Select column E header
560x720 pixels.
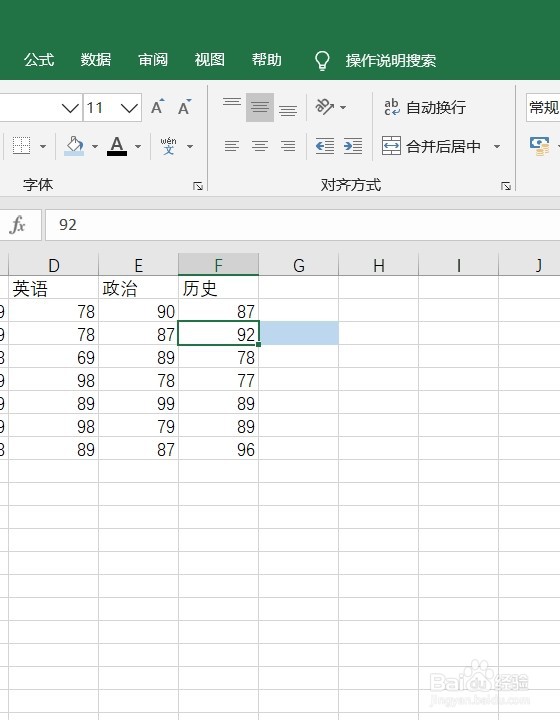point(138,264)
